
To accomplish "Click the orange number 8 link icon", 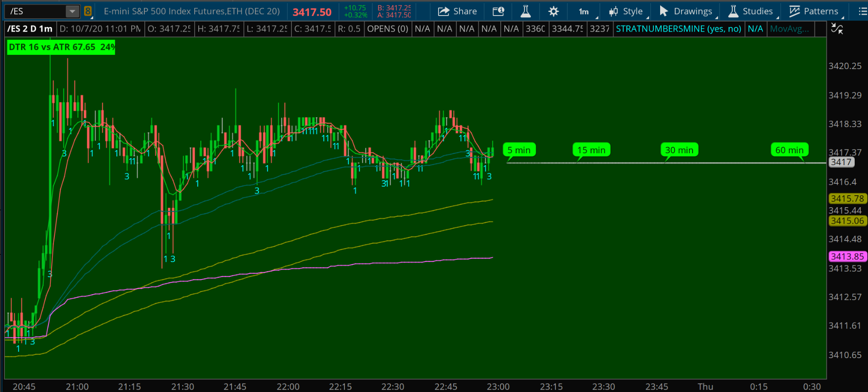I will [88, 11].
